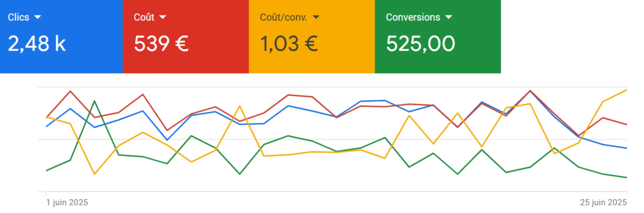Click the Coût/conv. label text

click(284, 17)
